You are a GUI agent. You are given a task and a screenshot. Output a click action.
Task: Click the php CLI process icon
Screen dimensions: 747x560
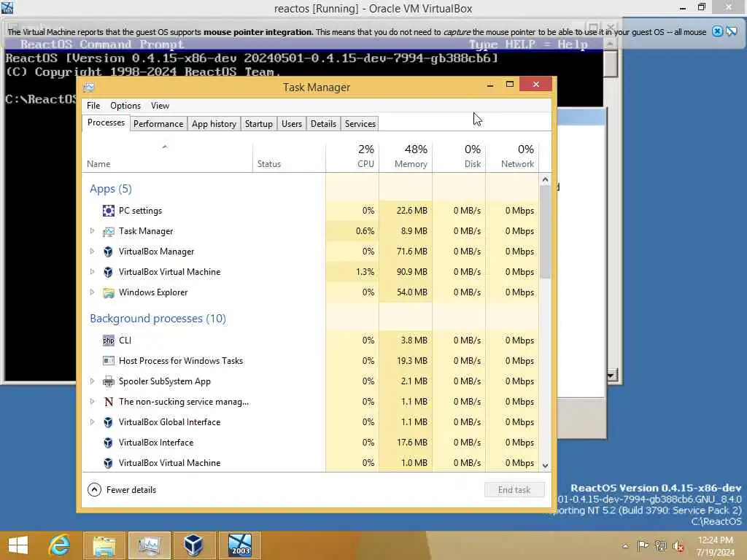[109, 341]
